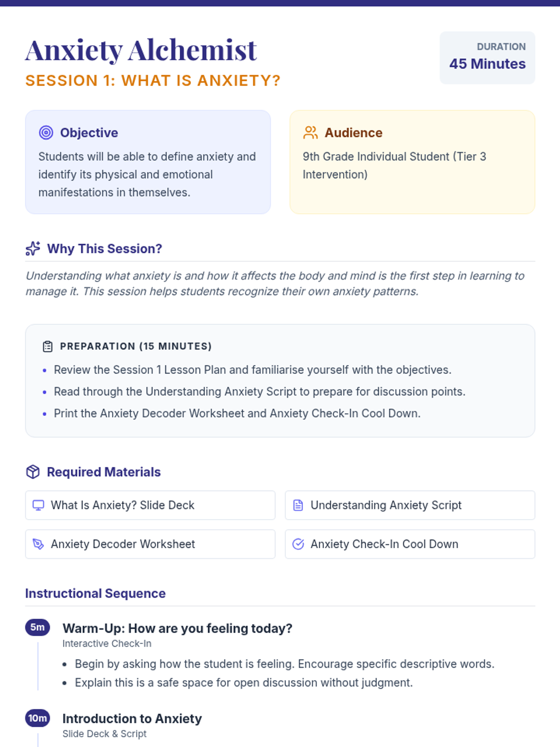The image size is (560, 747).
Task: Click the pen icon in the Anxiety Decoder Worksheet item
Action: click(x=38, y=544)
